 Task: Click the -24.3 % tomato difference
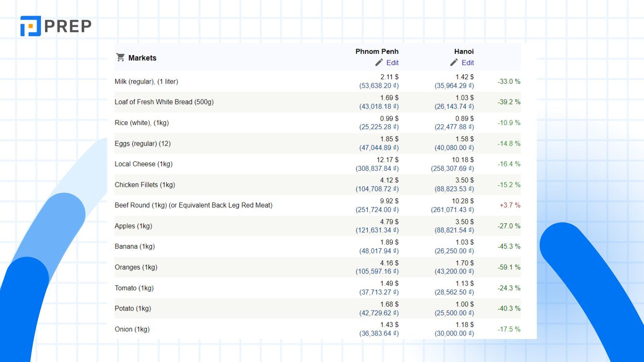[x=509, y=288]
